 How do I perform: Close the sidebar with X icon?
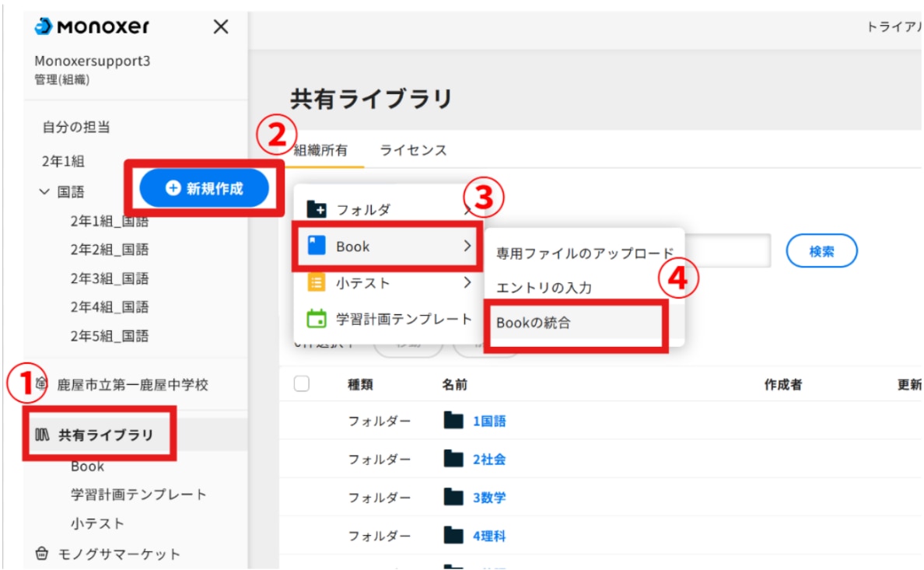coord(221,27)
